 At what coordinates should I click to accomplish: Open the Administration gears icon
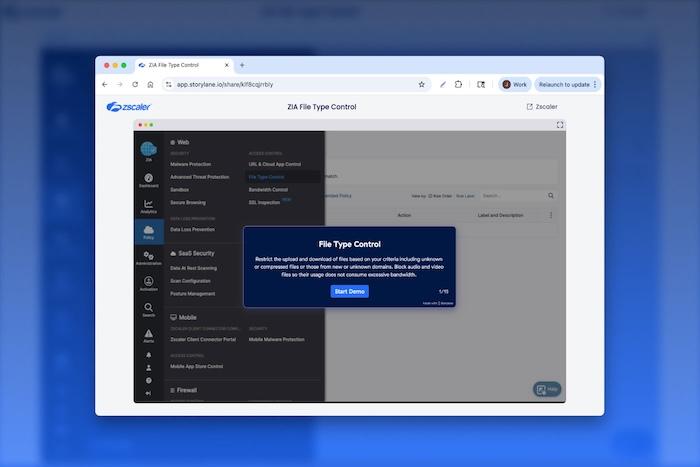pos(149,258)
